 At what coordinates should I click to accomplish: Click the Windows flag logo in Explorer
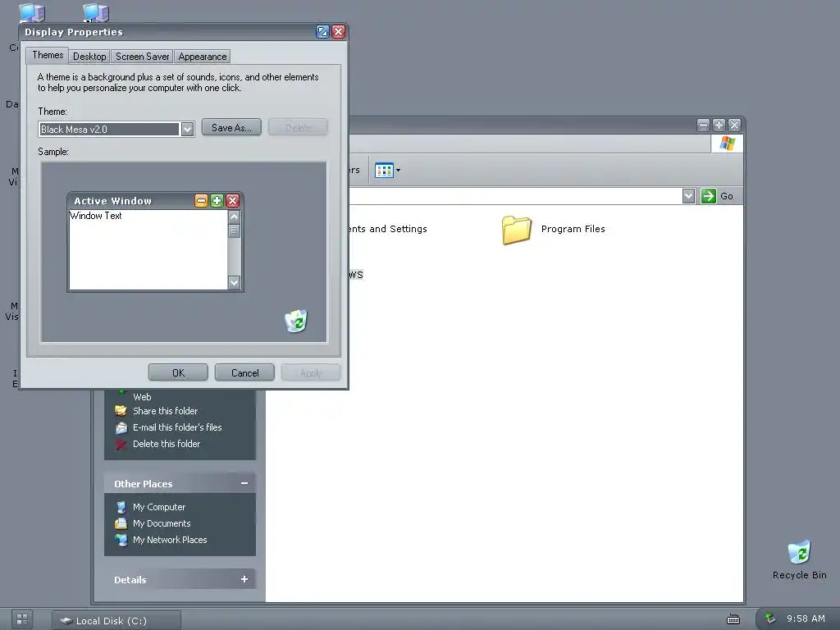coord(727,144)
